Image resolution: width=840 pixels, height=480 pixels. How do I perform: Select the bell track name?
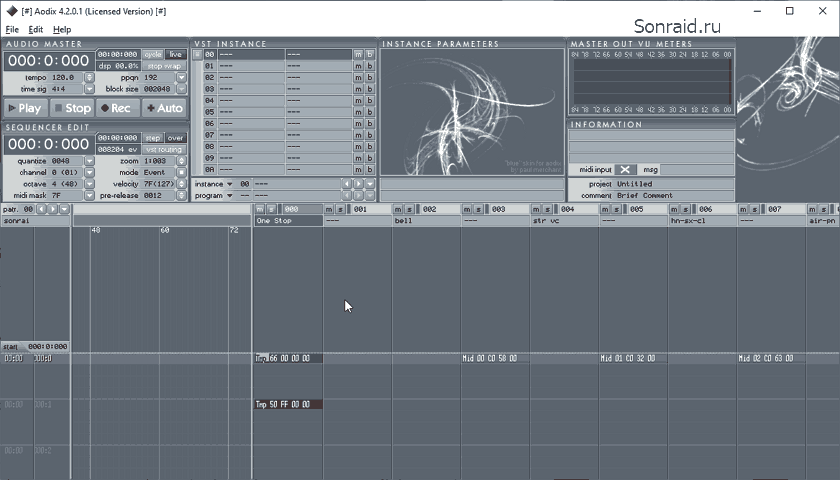pos(427,221)
